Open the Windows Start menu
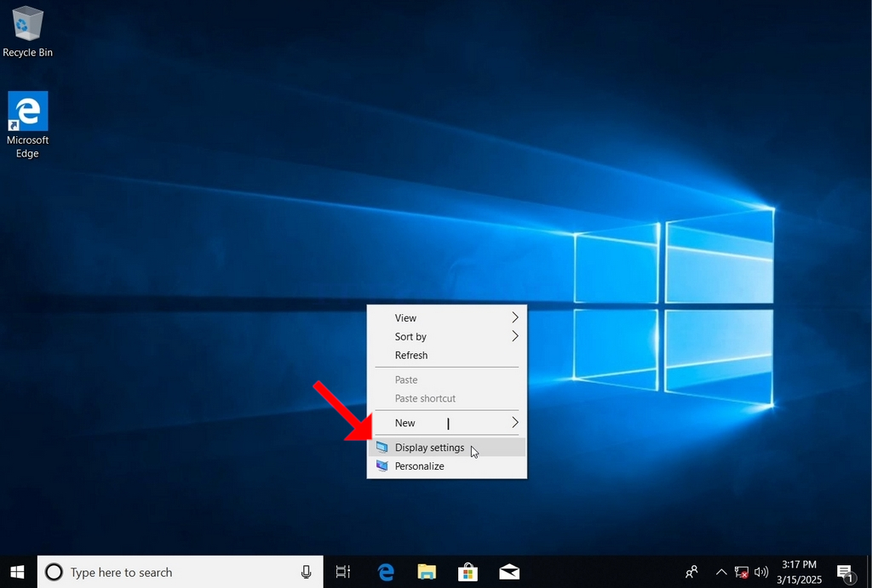Viewport: 872px width, 588px height. coord(17,572)
